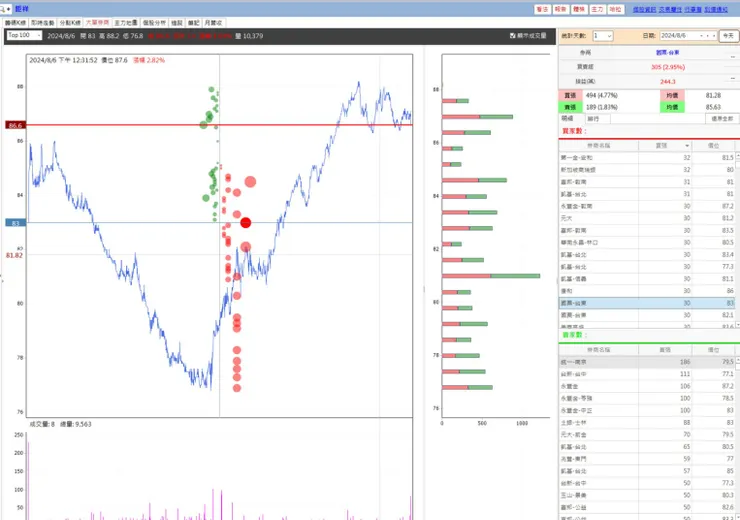Open the statistics days dropdown showing 1
This screenshot has width=740, height=520.
[x=603, y=36]
